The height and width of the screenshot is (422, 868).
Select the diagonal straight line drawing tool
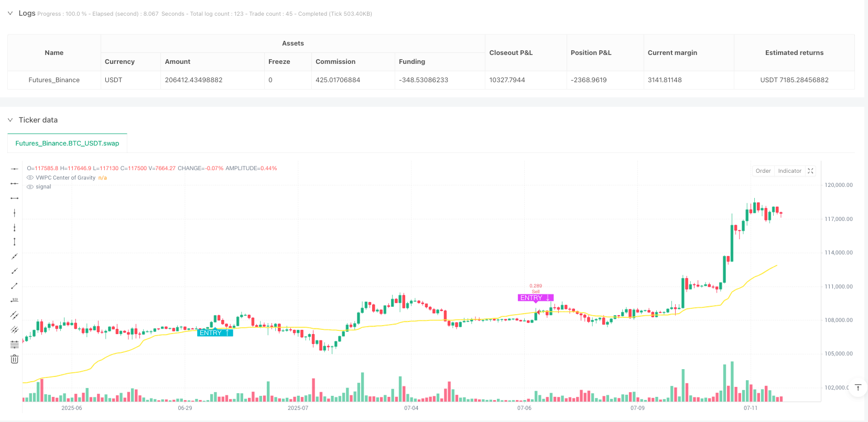[15, 256]
